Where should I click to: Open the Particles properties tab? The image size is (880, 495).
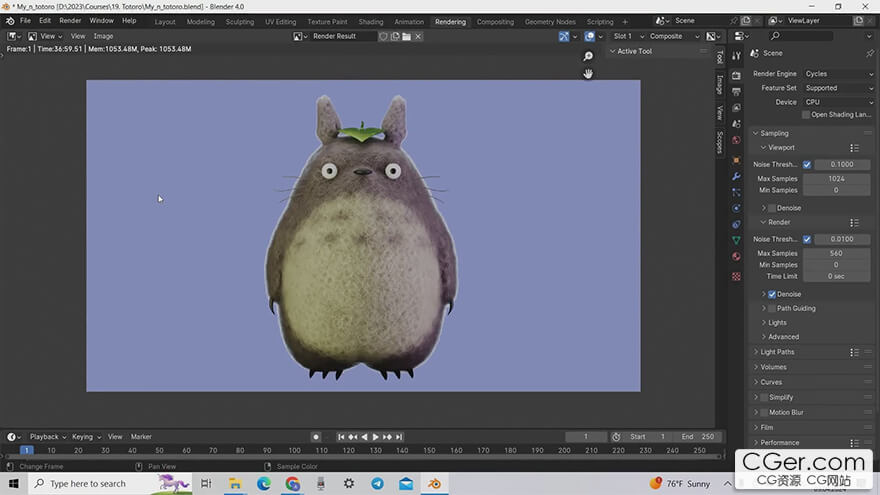[736, 192]
